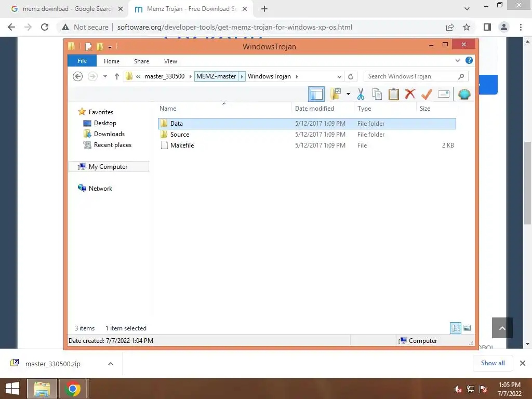Reload the Chrome page

pyautogui.click(x=45, y=27)
